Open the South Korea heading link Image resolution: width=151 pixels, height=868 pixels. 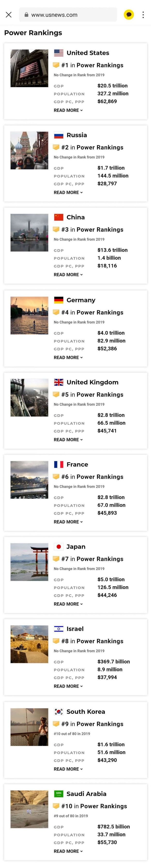(86, 711)
